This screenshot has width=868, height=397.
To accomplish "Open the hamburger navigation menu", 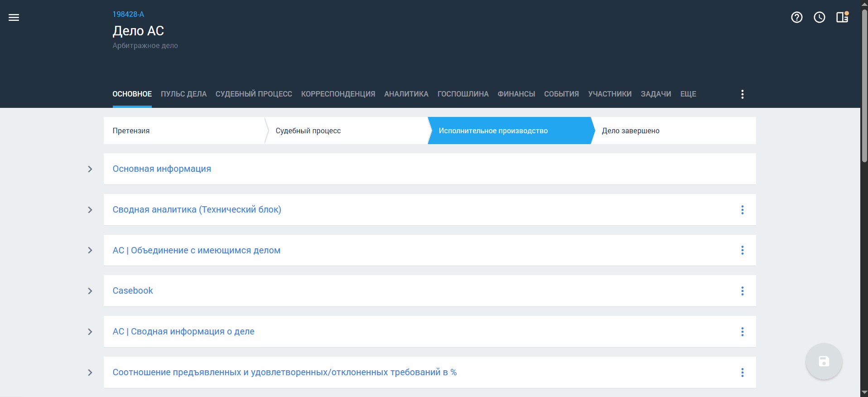I will pos(14,18).
